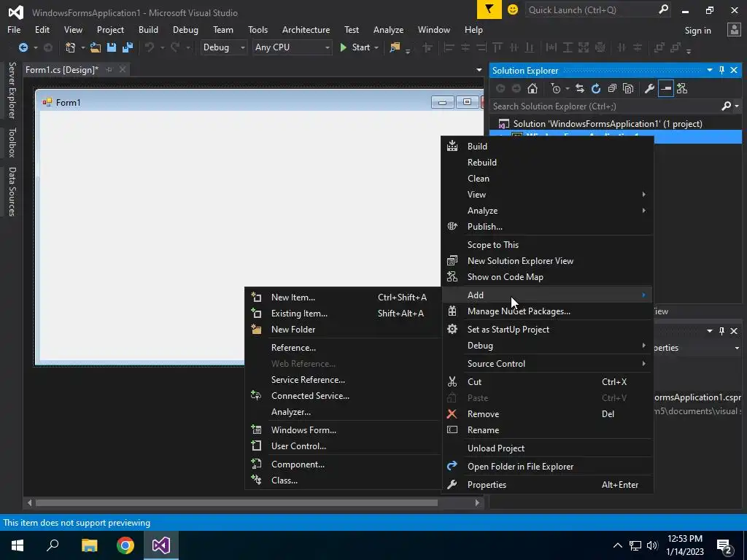Choose New Folder from Add submenu
The height and width of the screenshot is (560, 747).
pos(343,330)
